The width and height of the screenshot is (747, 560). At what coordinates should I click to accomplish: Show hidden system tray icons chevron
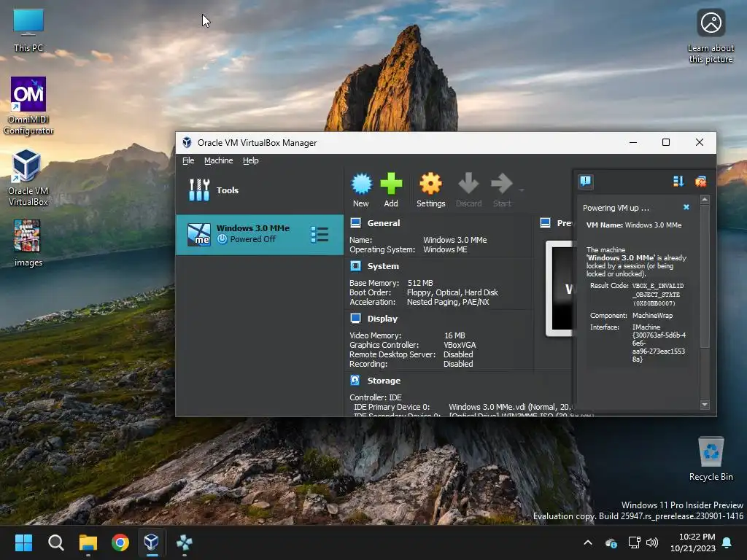coord(588,542)
